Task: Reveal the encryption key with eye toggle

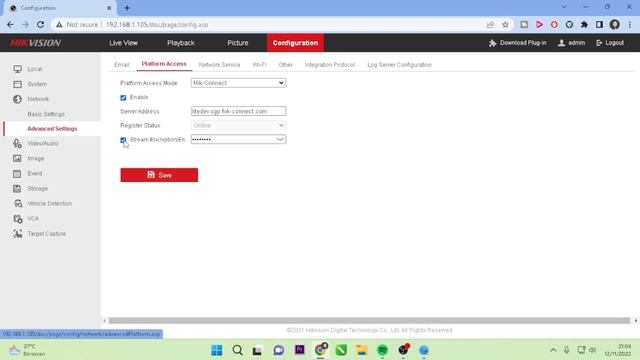Action: 280,139
